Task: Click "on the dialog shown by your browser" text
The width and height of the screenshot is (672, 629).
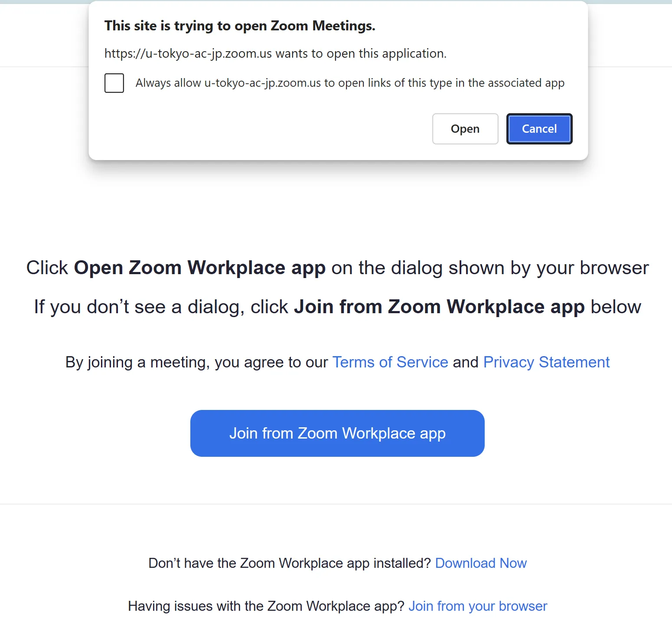Action: (490, 268)
